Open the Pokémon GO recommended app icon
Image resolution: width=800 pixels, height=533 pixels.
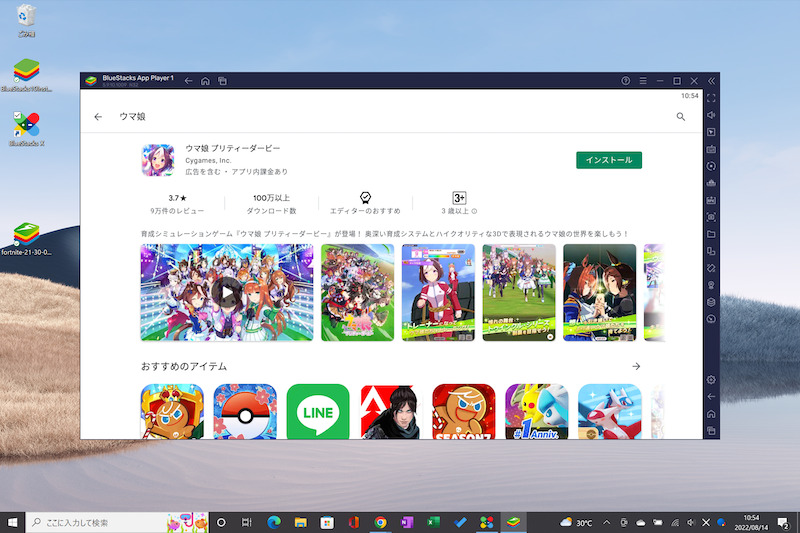[x=245, y=412]
